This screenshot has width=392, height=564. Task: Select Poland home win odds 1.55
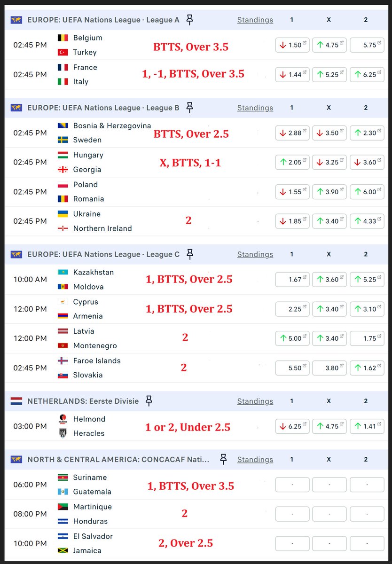tap(292, 192)
